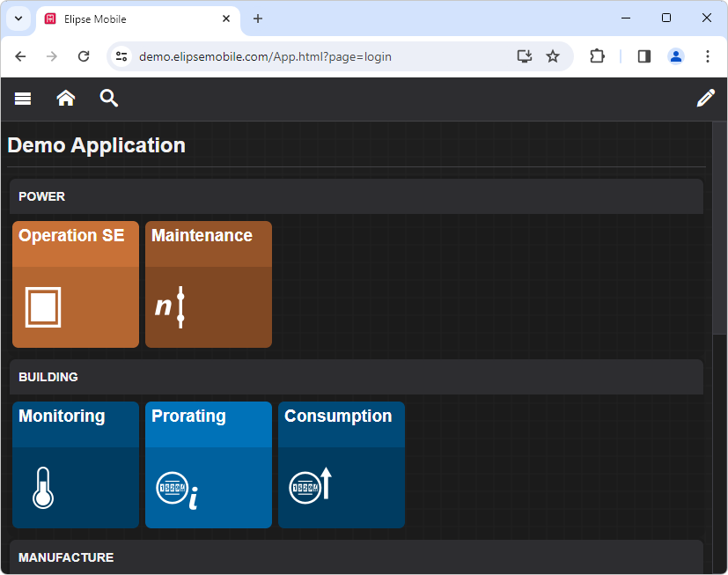Expand the tab search dropdown arrow
The width and height of the screenshot is (728, 575).
click(18, 18)
